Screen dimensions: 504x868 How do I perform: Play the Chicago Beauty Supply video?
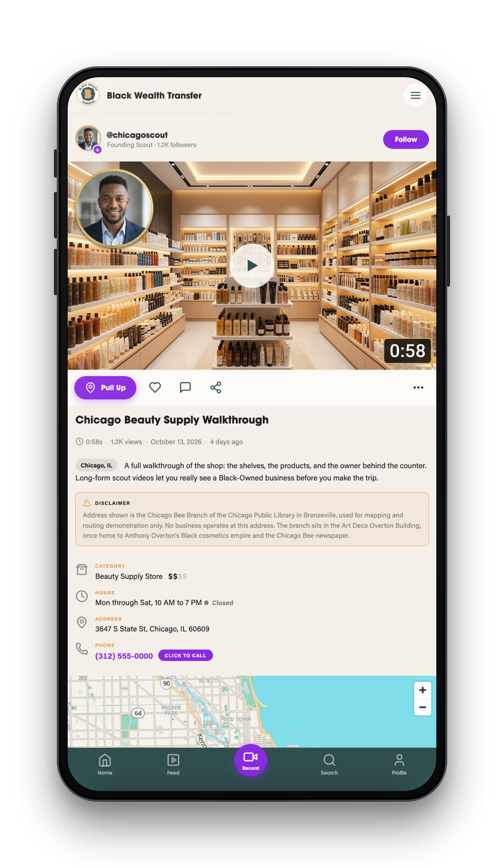(x=252, y=266)
